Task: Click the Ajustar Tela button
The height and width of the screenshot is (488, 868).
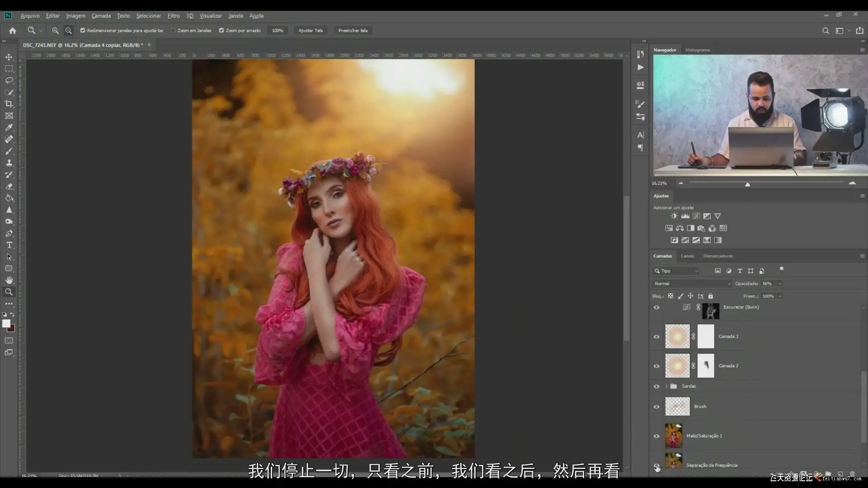Action: tap(311, 31)
